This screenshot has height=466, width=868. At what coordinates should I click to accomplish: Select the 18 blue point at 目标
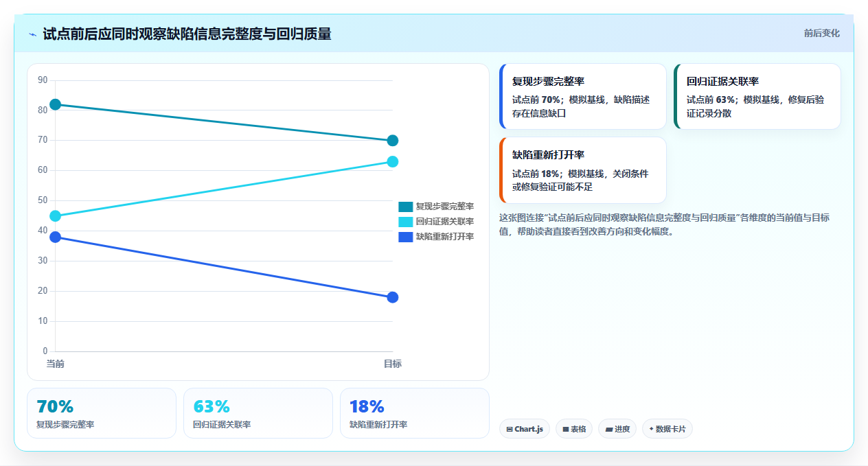coord(393,297)
